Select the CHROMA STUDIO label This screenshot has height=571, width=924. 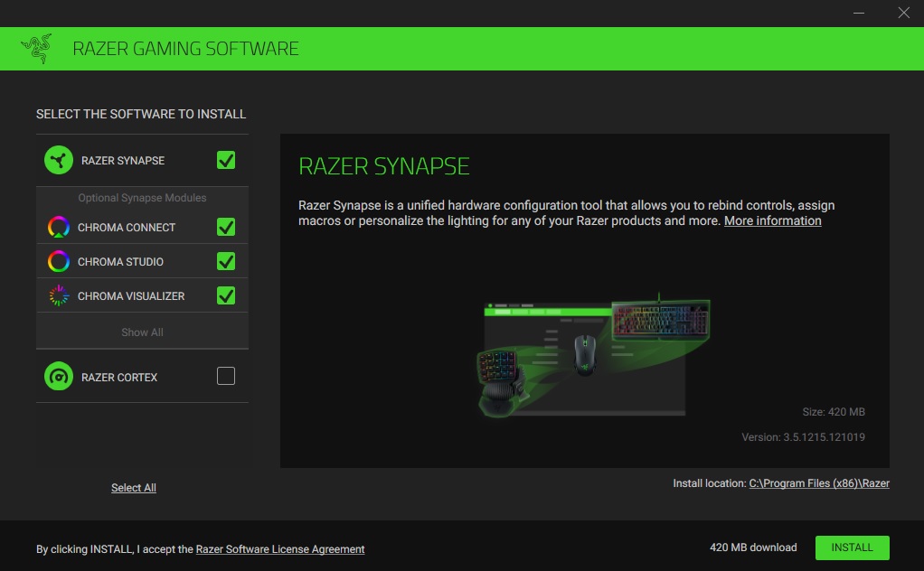tap(120, 262)
